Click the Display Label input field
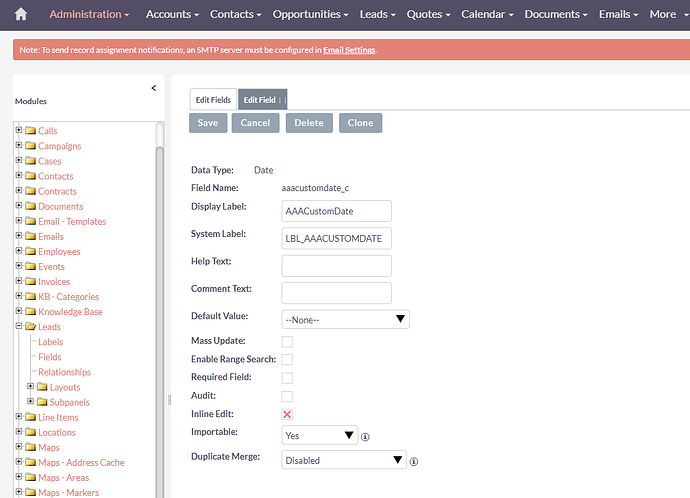 point(337,211)
